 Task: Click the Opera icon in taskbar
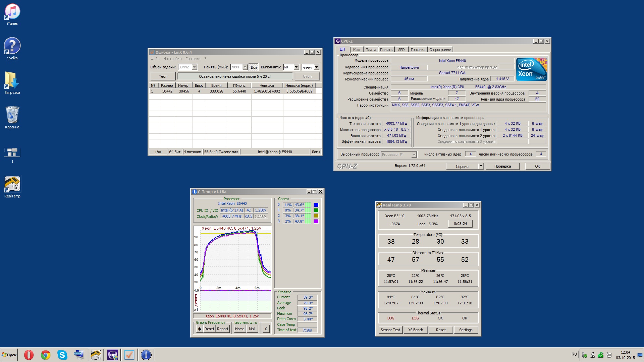[x=29, y=355]
